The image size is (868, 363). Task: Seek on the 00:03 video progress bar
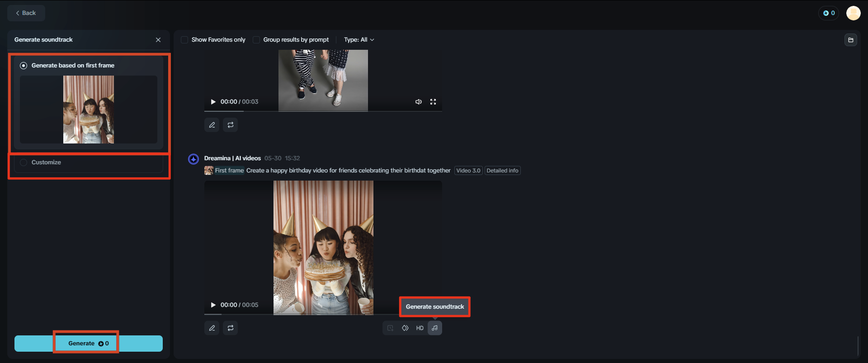[x=323, y=111]
